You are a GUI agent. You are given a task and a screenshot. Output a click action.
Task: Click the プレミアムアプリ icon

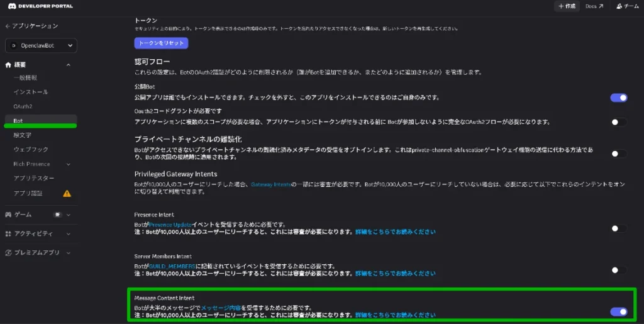pyautogui.click(x=8, y=253)
